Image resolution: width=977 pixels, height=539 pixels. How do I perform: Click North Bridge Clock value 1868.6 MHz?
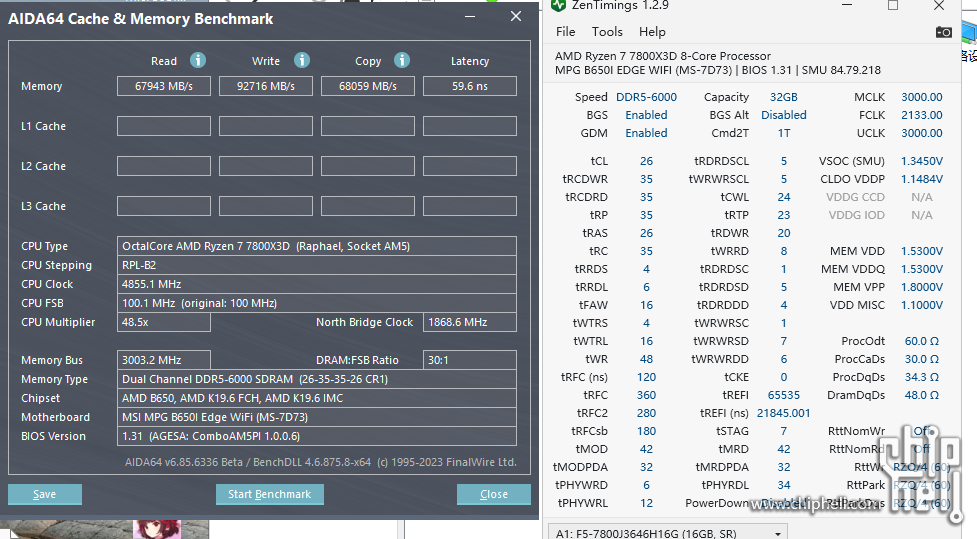(x=470, y=322)
